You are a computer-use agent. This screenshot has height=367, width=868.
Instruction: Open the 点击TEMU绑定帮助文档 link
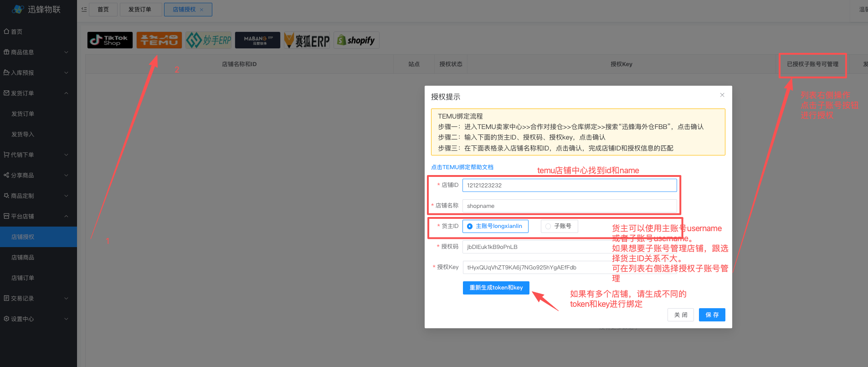pyautogui.click(x=462, y=167)
